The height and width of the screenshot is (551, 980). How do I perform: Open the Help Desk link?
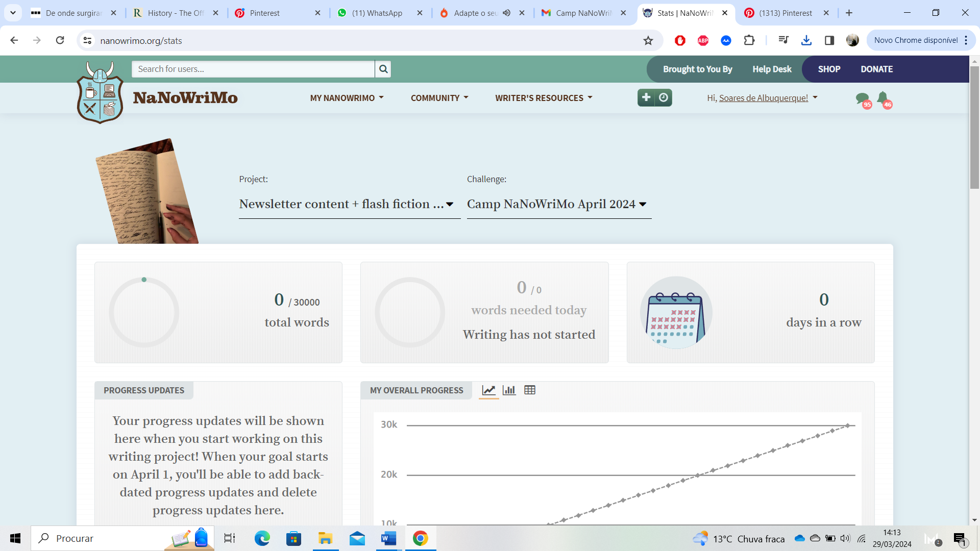click(x=772, y=69)
